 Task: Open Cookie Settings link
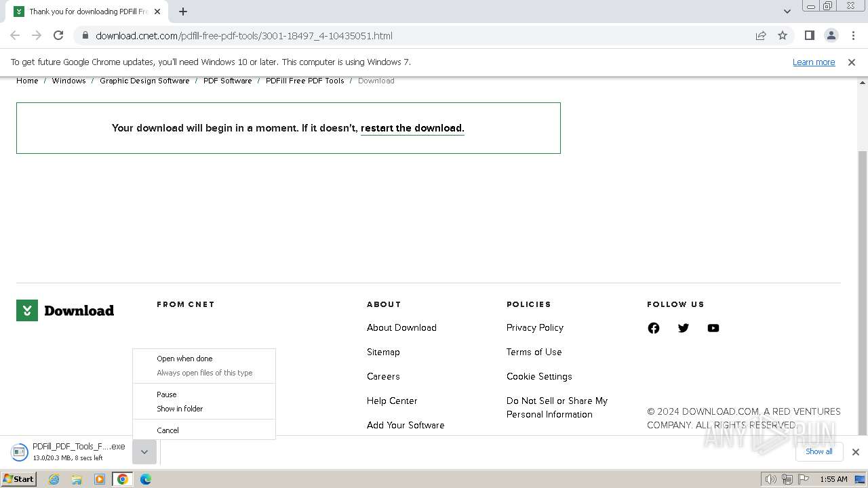(x=539, y=376)
